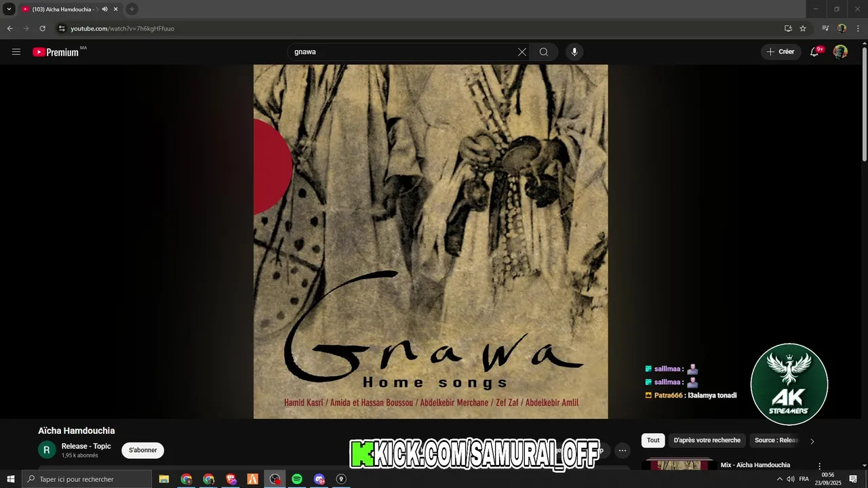Open the volume control in tray

pos(791,479)
